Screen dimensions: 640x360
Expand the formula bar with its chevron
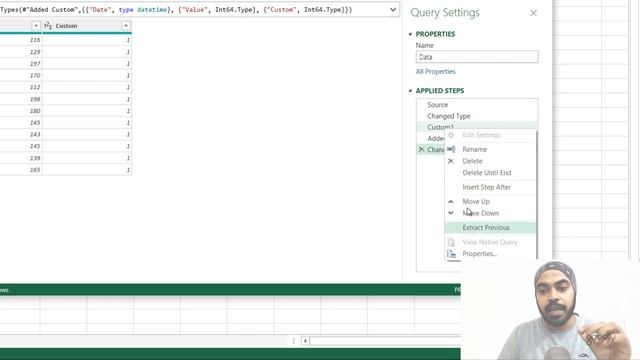(393, 9)
